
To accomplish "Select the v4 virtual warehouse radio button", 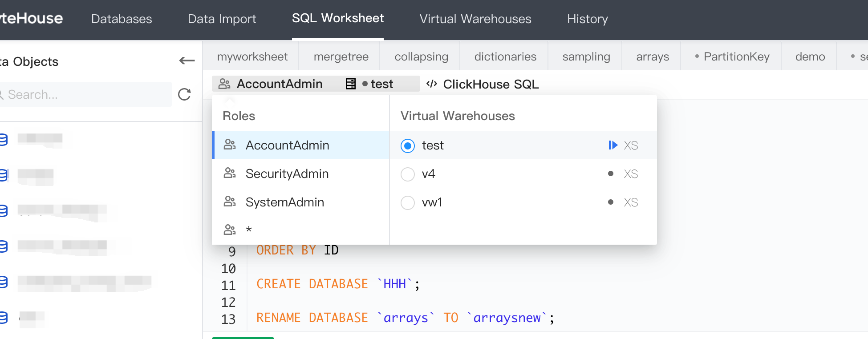I will (408, 174).
